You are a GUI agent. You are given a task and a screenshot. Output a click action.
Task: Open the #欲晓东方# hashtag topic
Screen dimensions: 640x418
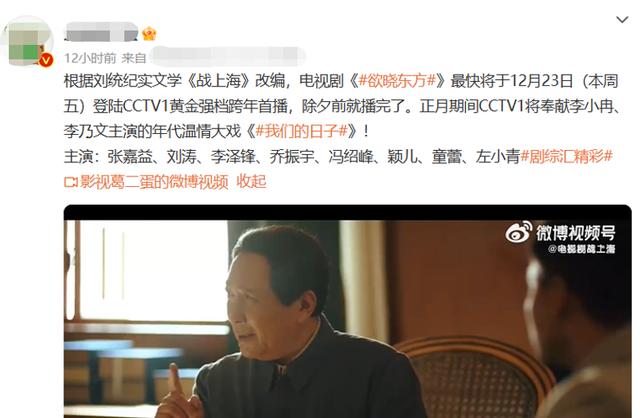pyautogui.click(x=398, y=80)
